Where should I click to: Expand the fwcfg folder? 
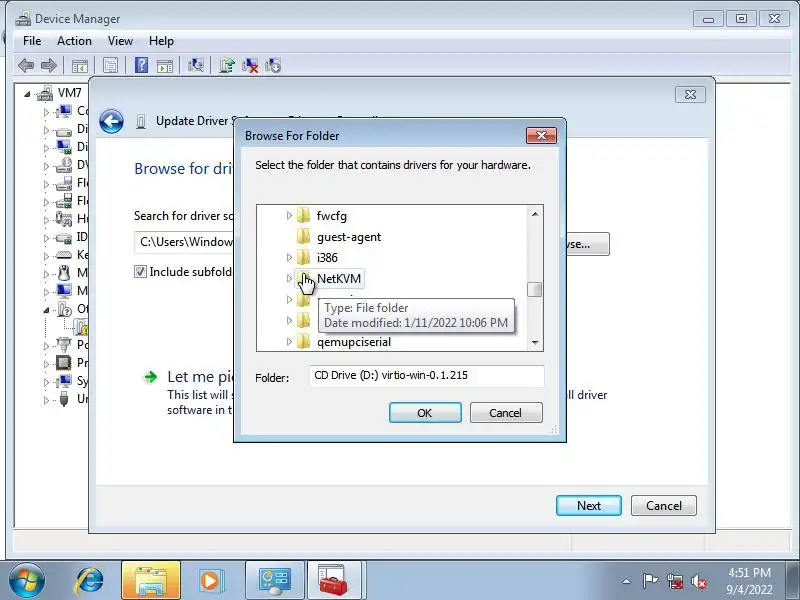pos(289,216)
